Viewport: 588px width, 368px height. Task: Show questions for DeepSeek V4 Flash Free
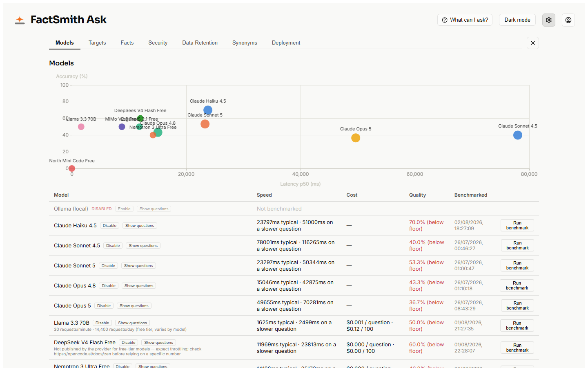click(x=159, y=343)
